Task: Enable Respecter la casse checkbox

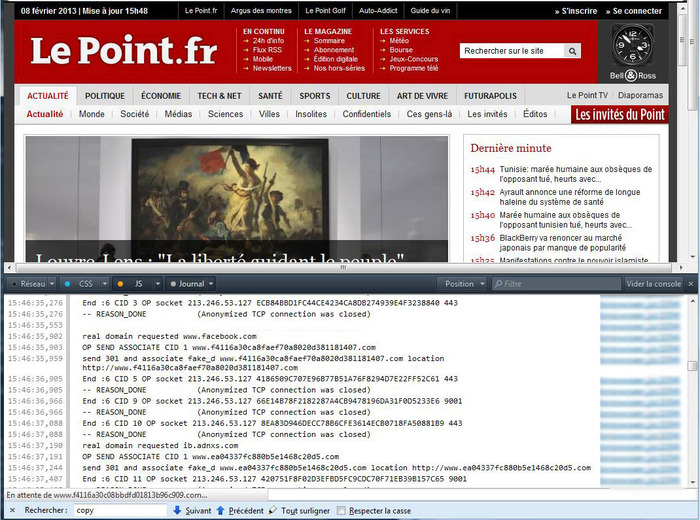Action: 341,510
